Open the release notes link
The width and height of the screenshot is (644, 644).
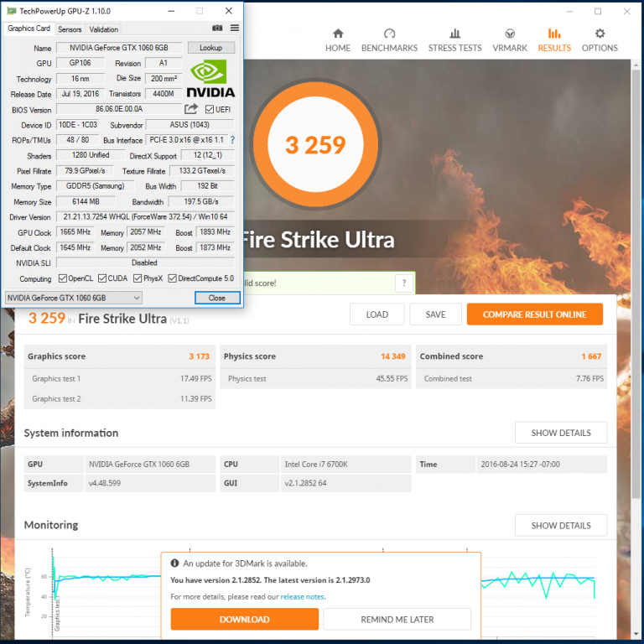pos(303,596)
